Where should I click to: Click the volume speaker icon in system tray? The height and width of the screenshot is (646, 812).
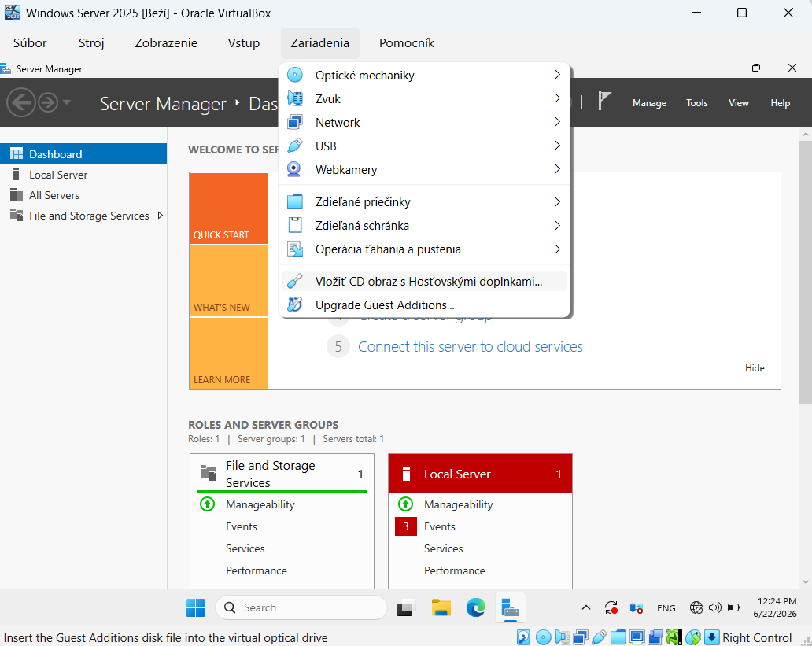(714, 607)
